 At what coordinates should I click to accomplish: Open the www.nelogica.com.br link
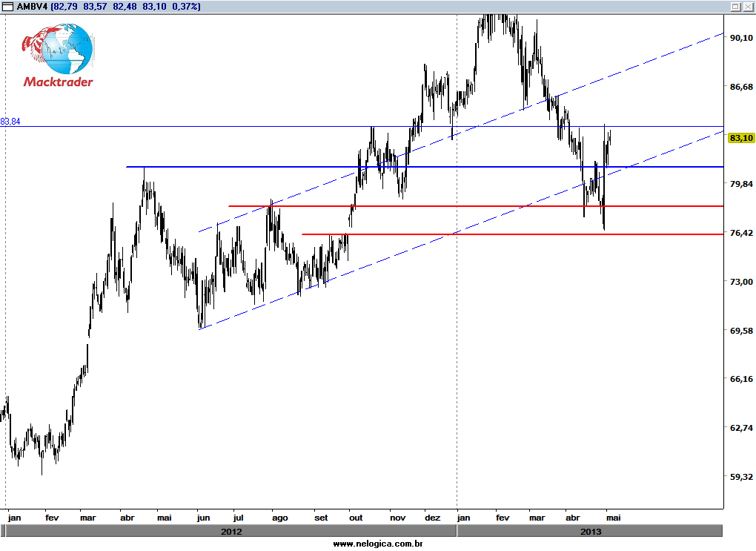point(378,544)
